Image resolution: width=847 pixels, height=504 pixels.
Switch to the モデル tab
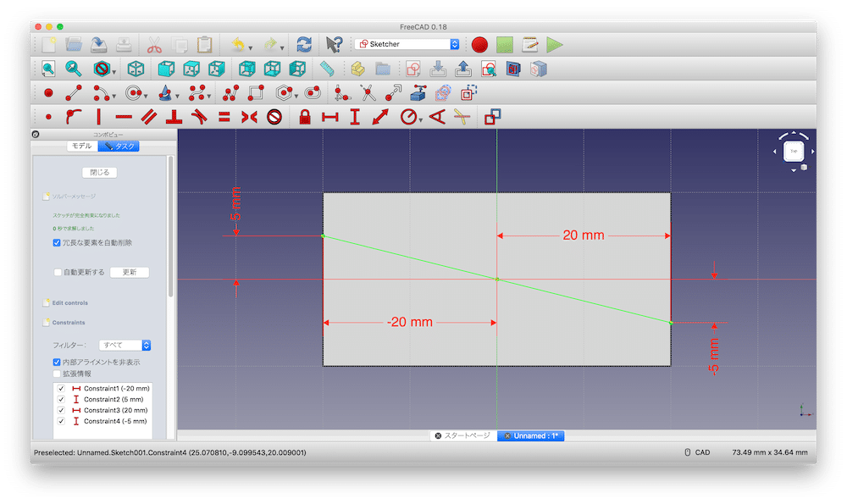(81, 146)
